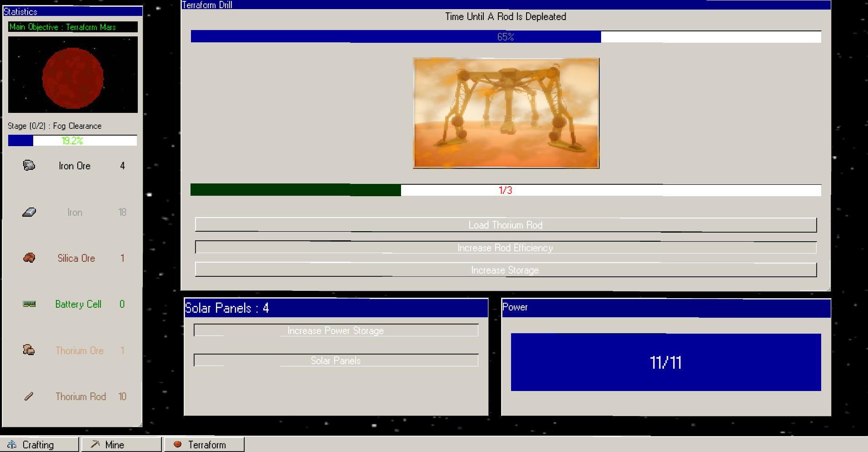The height and width of the screenshot is (452, 868).
Task: Click the 11/11 power display
Action: 666,362
